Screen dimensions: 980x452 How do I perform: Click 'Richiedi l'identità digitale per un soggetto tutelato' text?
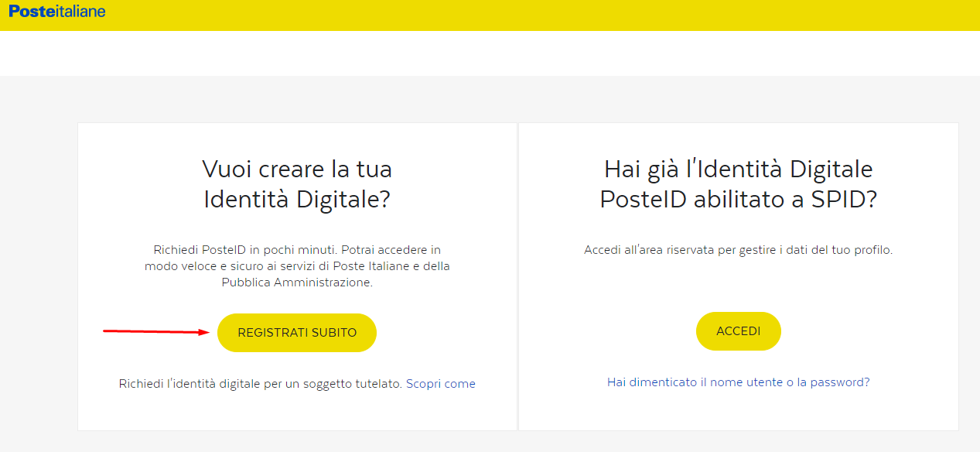click(x=261, y=384)
